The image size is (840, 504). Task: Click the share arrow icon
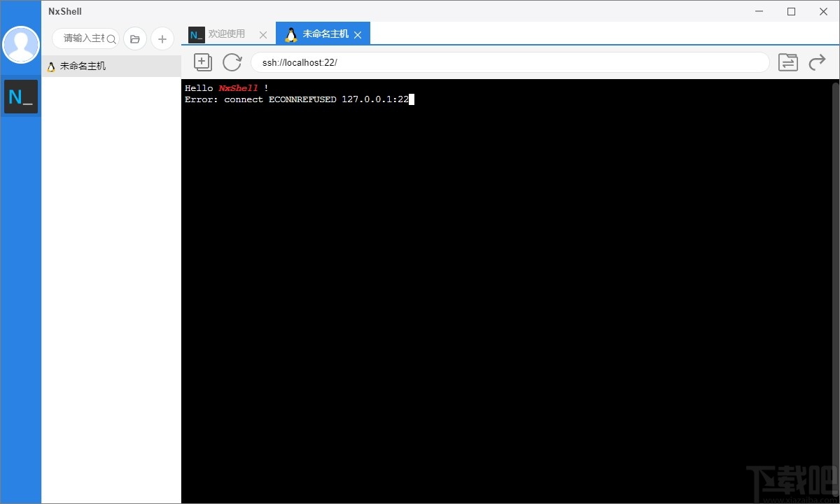click(817, 62)
